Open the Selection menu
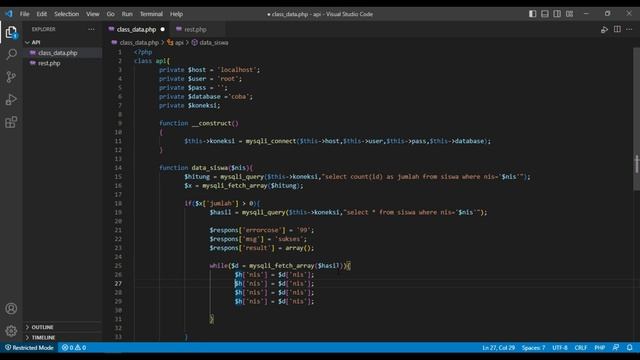640x360 pixels. [x=67, y=14]
